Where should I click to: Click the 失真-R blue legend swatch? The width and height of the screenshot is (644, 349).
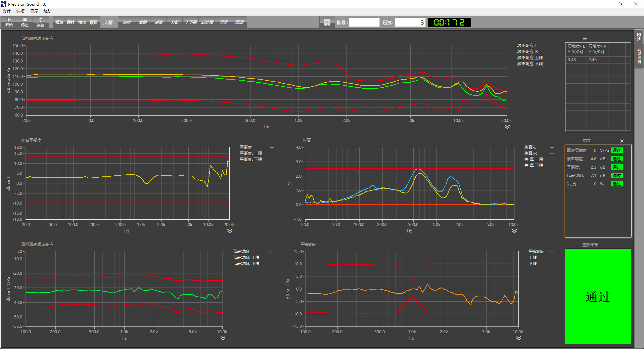coord(552,154)
